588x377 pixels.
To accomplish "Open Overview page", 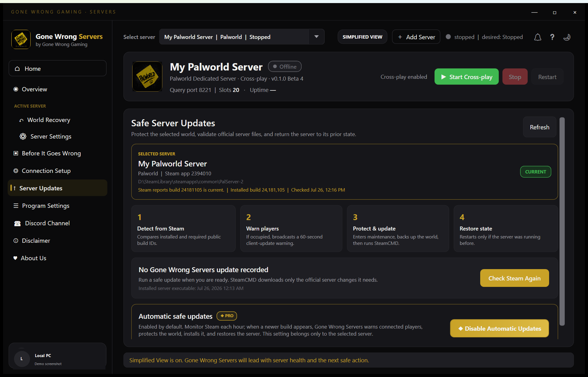I will tap(58, 89).
